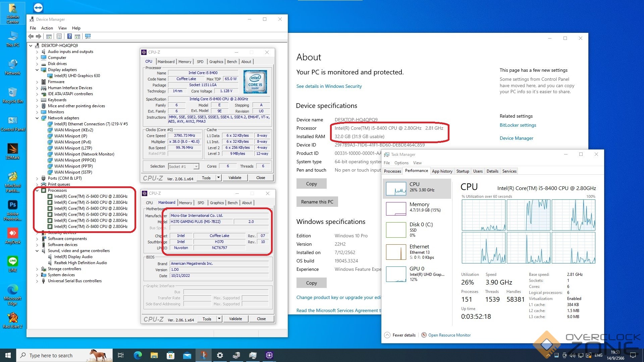Viewport: 644px width, 362px height.
Task: Collapse the Processors tree node
Action: (x=37, y=190)
